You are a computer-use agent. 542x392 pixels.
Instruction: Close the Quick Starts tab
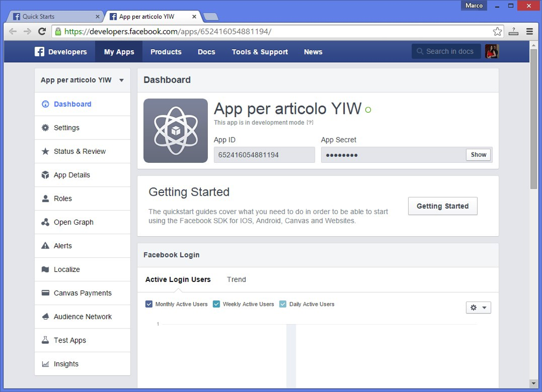click(x=98, y=16)
